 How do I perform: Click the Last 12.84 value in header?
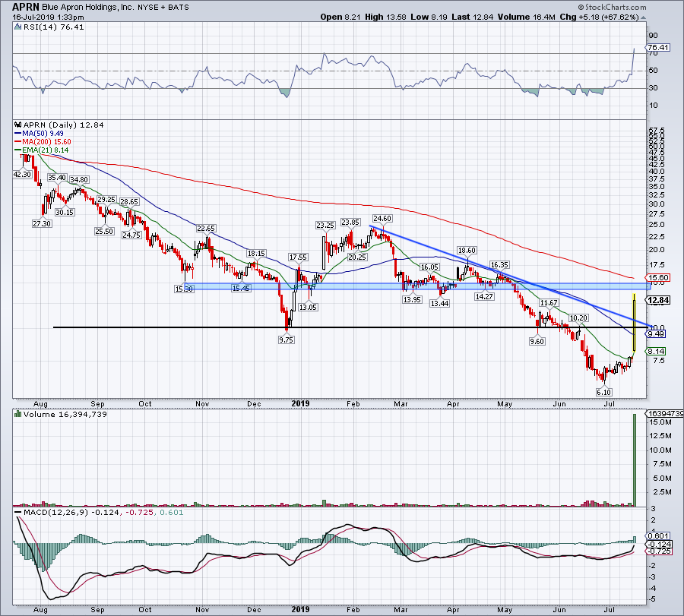[473, 17]
